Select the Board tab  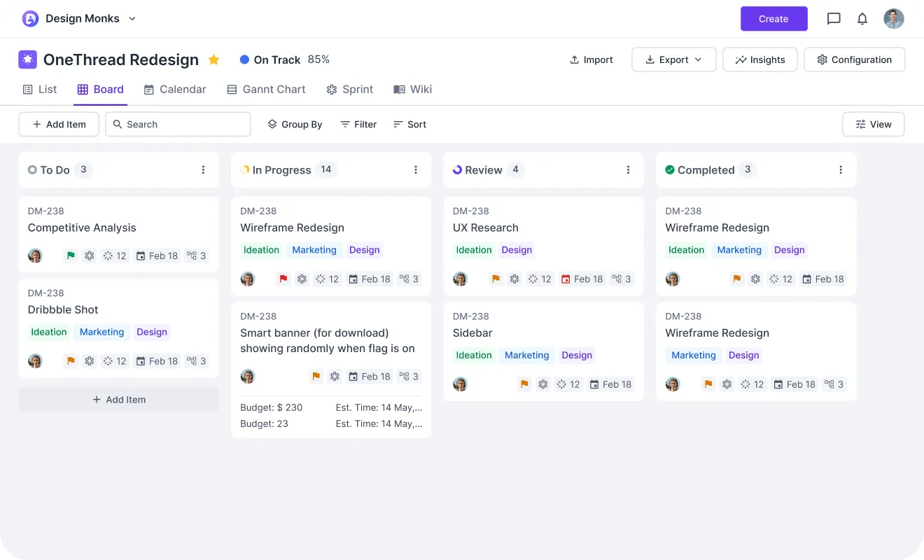click(x=101, y=90)
